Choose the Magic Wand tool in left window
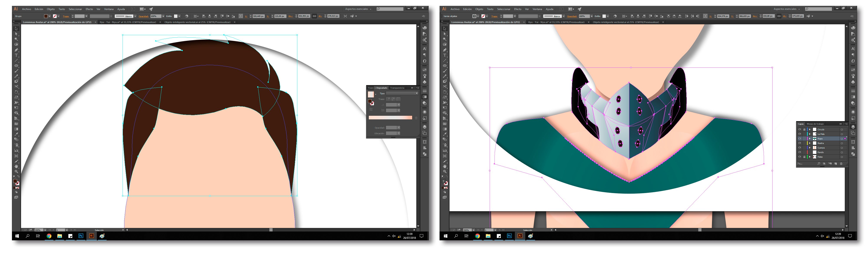 (x=16, y=39)
